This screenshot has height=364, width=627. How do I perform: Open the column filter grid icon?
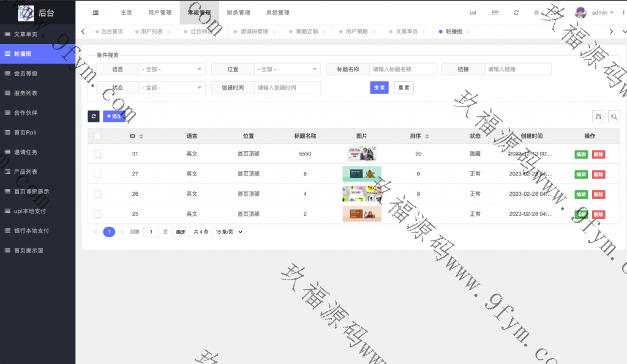pos(598,116)
